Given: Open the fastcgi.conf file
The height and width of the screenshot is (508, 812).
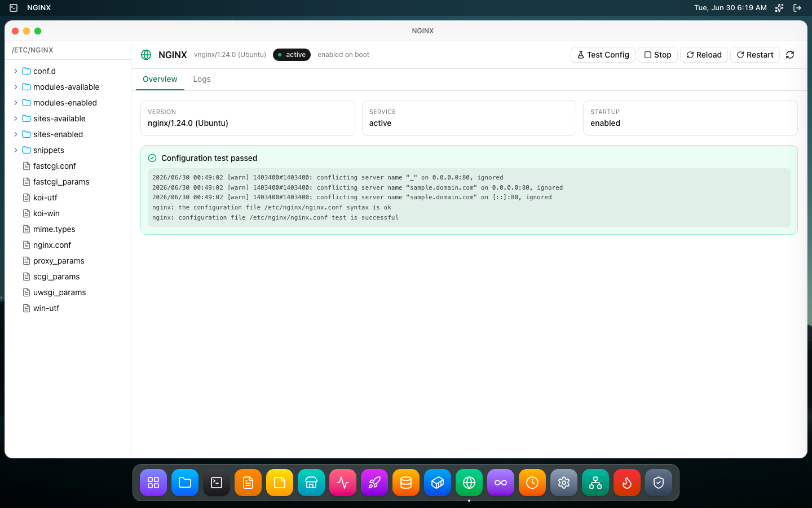Looking at the screenshot, I should point(68,166).
